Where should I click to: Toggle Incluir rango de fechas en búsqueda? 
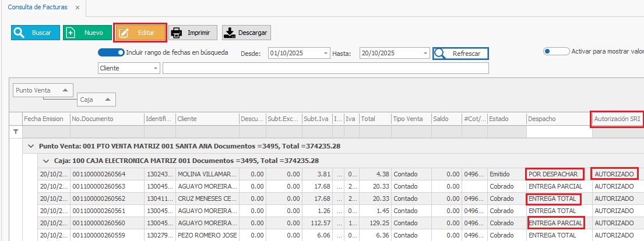(x=111, y=52)
